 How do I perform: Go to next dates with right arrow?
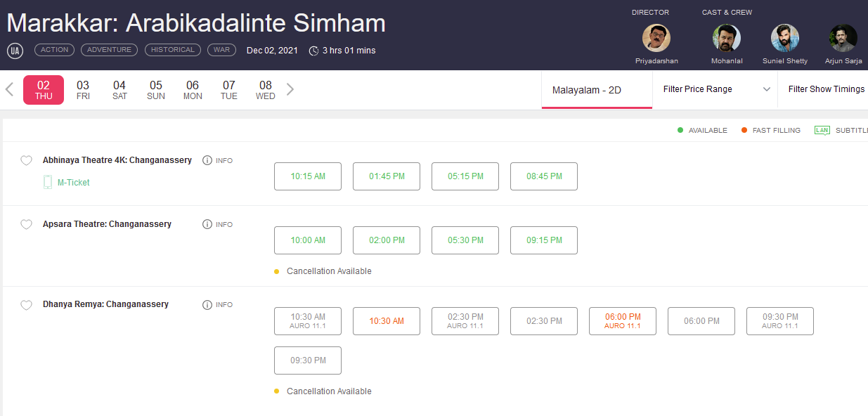pos(290,89)
